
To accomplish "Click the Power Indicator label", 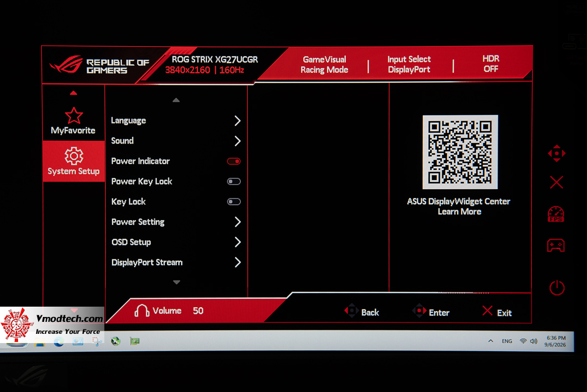I will [x=140, y=161].
